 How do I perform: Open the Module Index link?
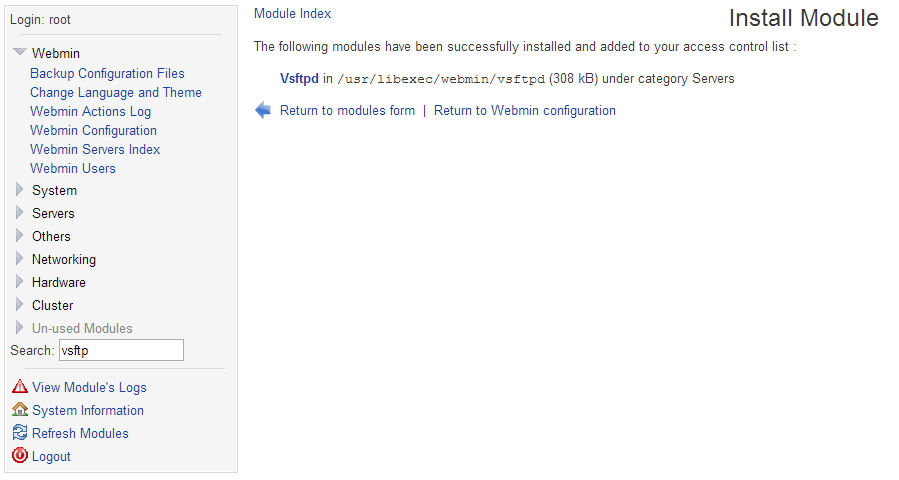point(292,14)
